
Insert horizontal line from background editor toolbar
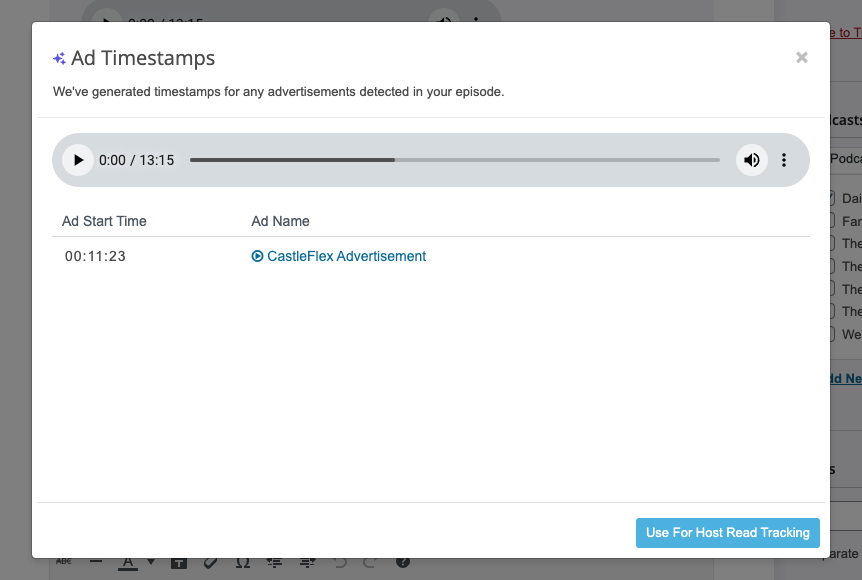pos(96,561)
